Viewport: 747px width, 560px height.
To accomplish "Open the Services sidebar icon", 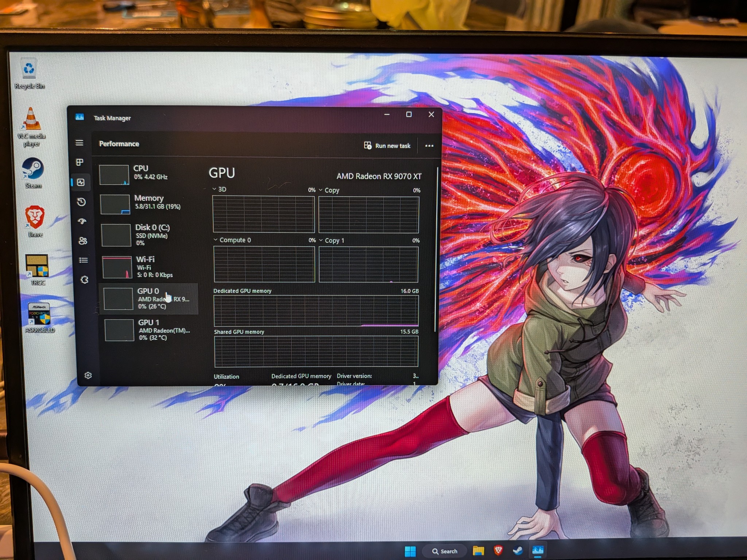I will [x=84, y=280].
